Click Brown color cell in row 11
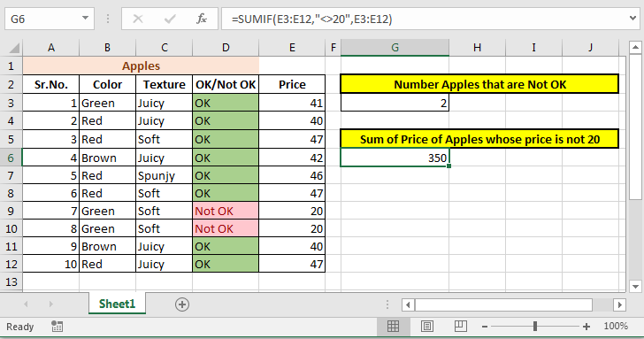Image resolution: width=644 pixels, height=339 pixels. point(107,246)
